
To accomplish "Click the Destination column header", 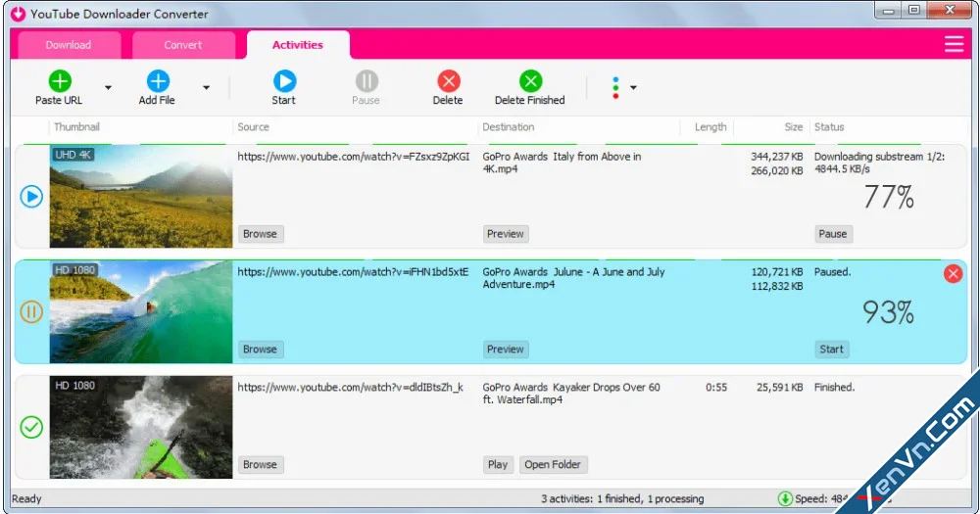I will click(509, 126).
